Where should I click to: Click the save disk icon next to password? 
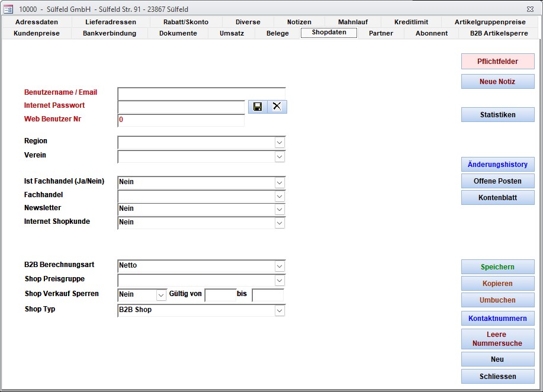pos(258,107)
